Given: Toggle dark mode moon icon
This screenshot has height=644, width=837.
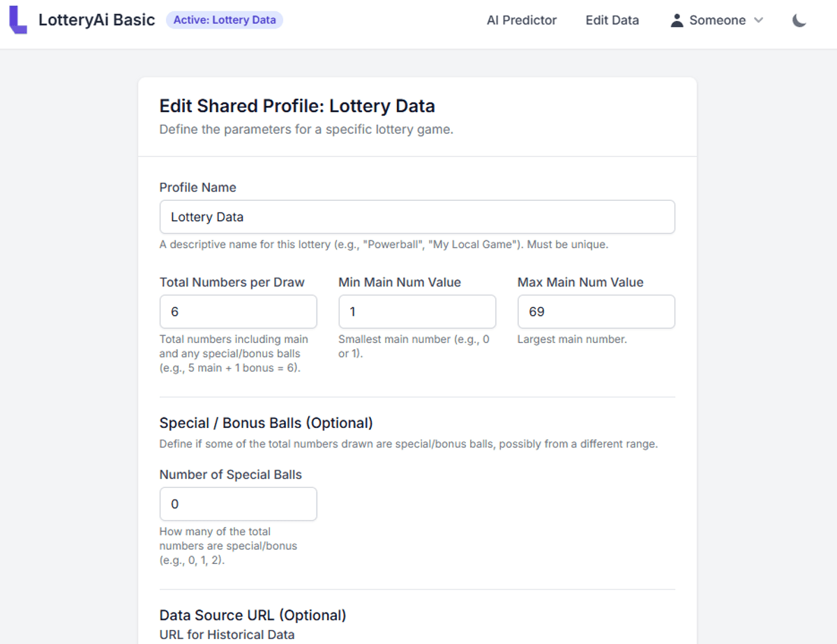Looking at the screenshot, I should pos(799,20).
